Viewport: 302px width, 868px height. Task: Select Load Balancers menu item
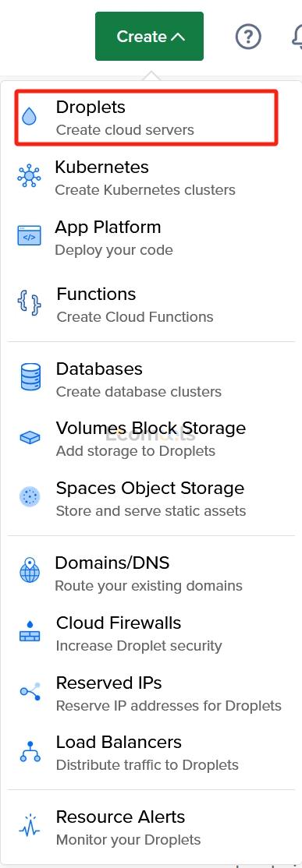(x=151, y=753)
